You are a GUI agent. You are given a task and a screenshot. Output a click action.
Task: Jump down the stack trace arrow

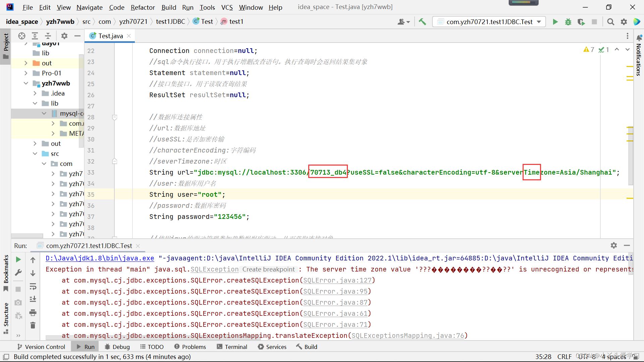point(33,273)
